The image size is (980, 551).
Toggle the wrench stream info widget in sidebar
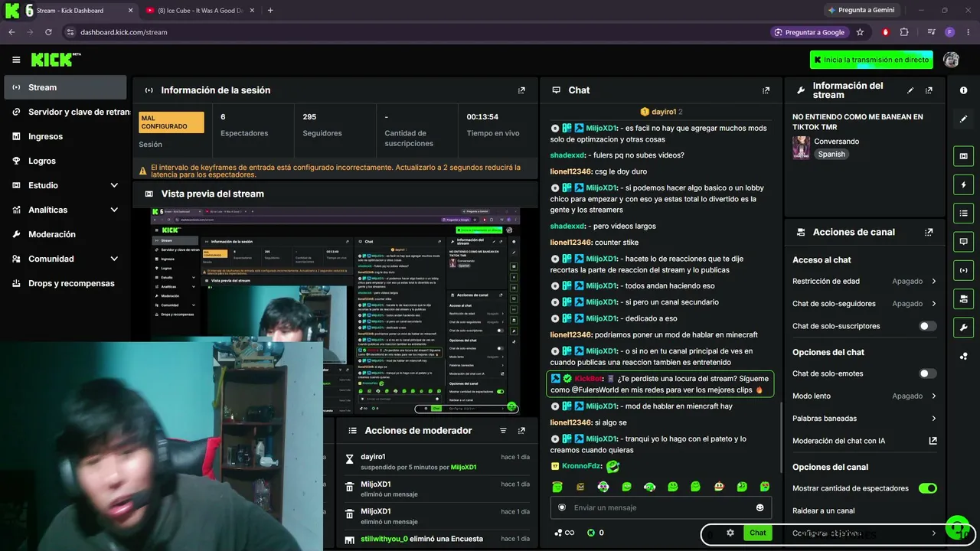pyautogui.click(x=963, y=327)
